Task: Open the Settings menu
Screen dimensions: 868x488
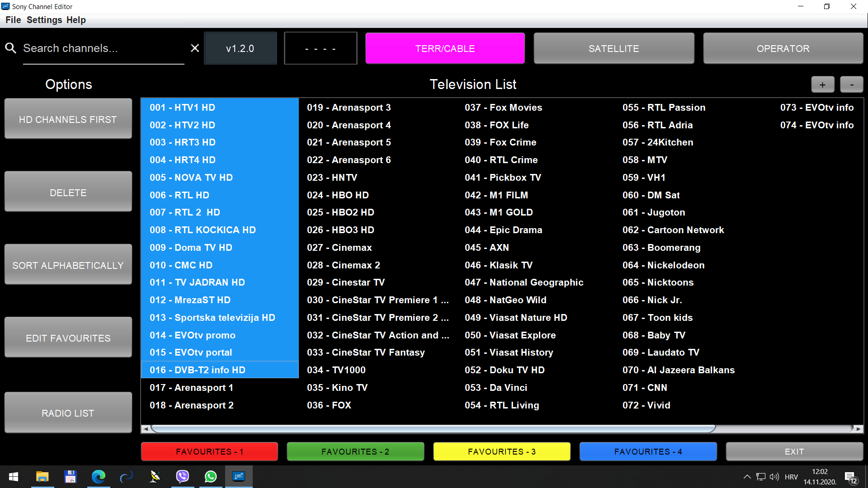Action: point(44,20)
